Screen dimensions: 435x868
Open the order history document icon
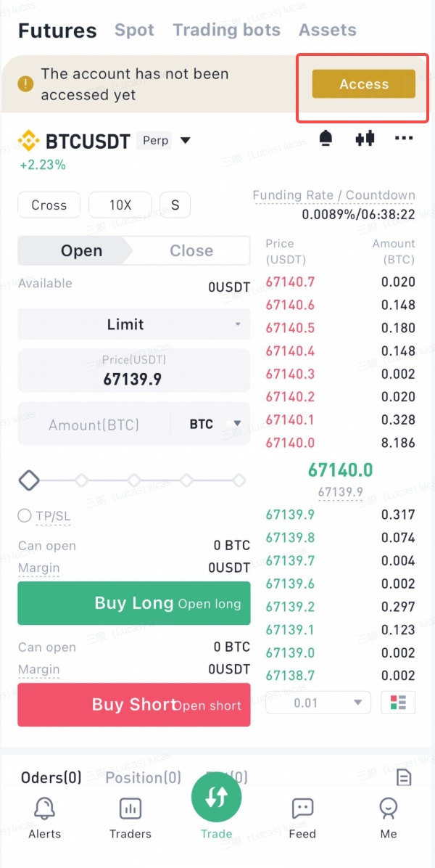click(x=404, y=778)
